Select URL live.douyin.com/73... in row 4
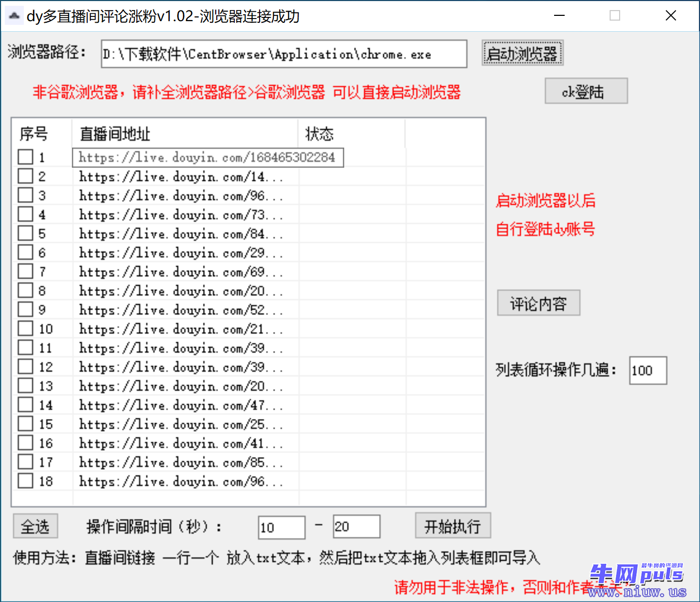This screenshot has width=700, height=602. 181,215
